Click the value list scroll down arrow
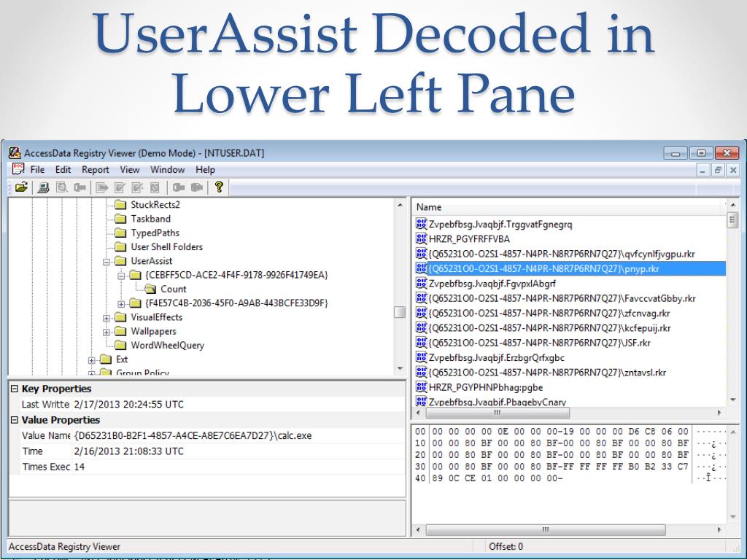The width and height of the screenshot is (747, 560). (732, 400)
